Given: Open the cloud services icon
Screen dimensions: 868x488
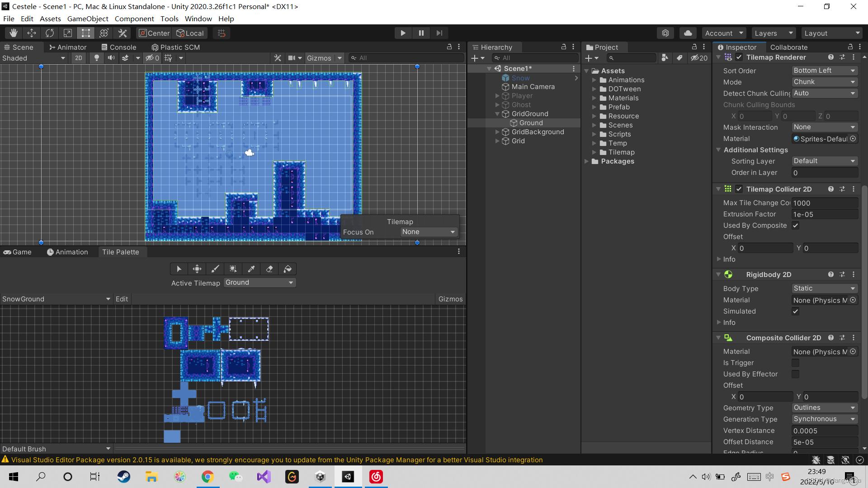Looking at the screenshot, I should point(688,33).
